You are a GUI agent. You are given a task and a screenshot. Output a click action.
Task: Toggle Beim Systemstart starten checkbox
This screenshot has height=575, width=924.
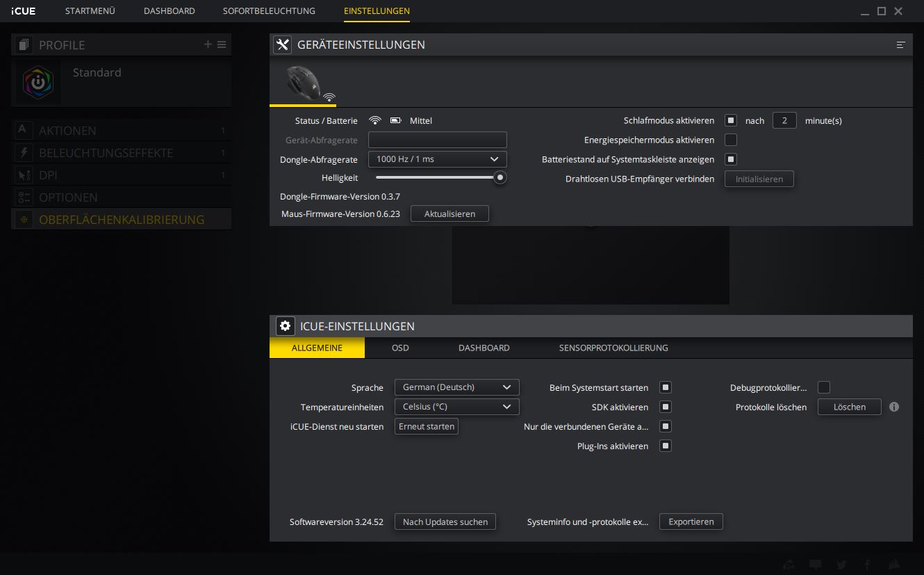[666, 387]
